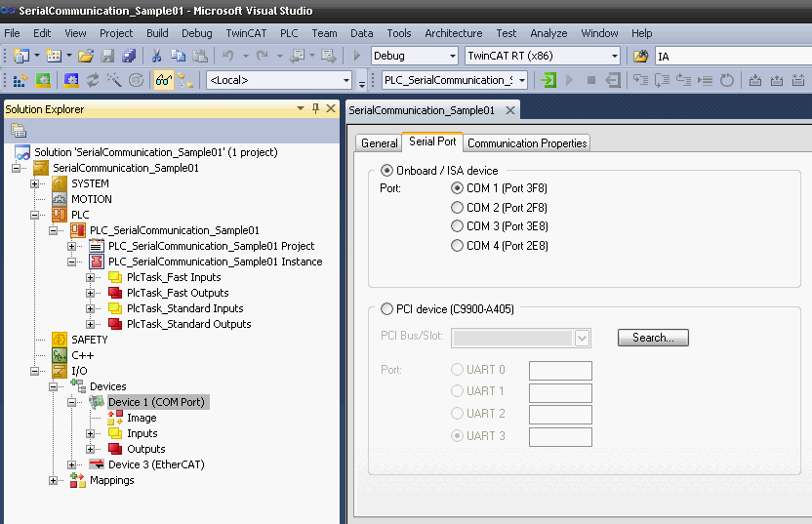This screenshot has height=524, width=812.
Task: Switch to the Communication Properties tab
Action: click(527, 142)
